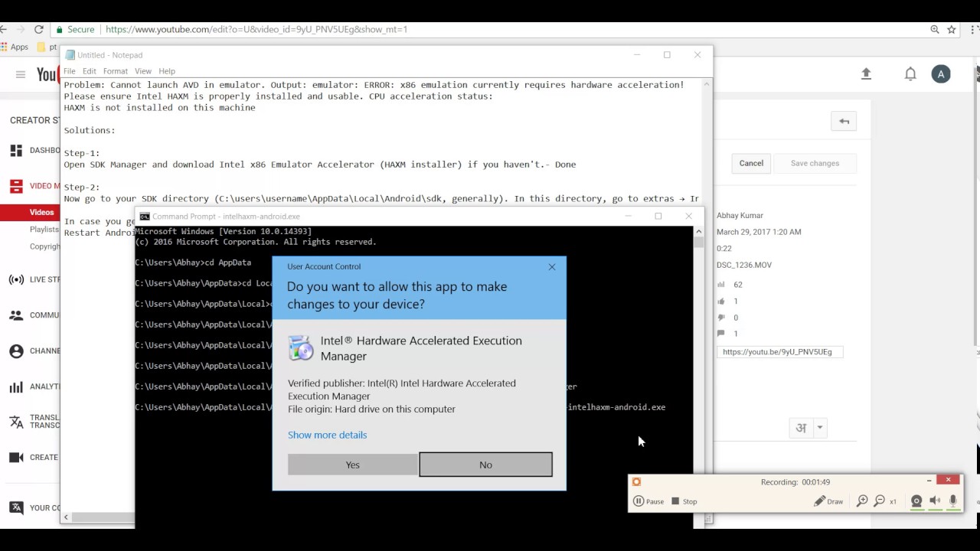980x551 pixels.
Task: Click the back arrow button in YouTube editor
Action: pos(844,122)
